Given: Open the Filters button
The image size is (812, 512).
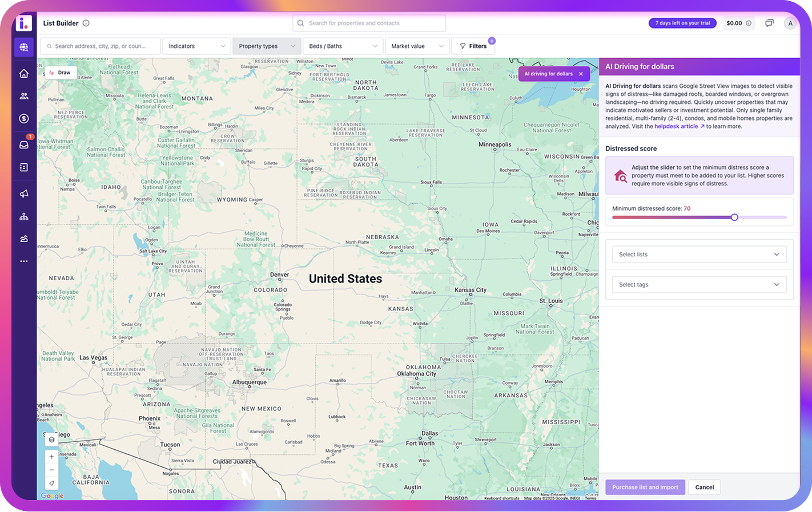Looking at the screenshot, I should click(x=473, y=46).
